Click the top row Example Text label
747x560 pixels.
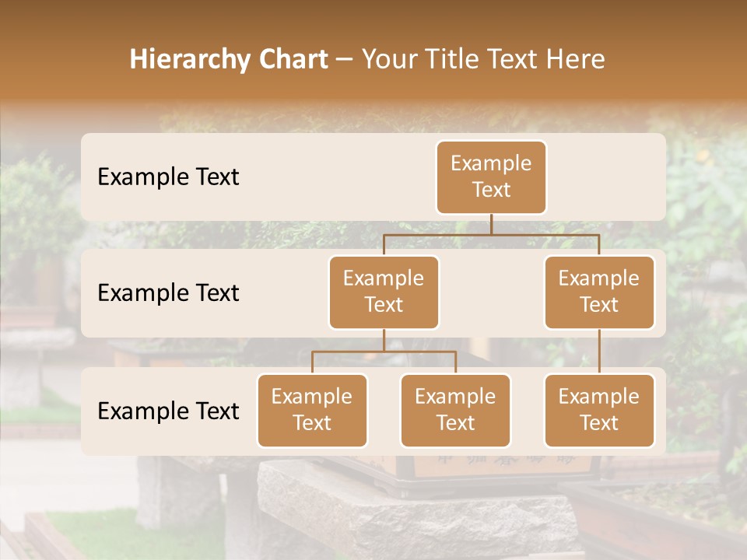coord(167,177)
